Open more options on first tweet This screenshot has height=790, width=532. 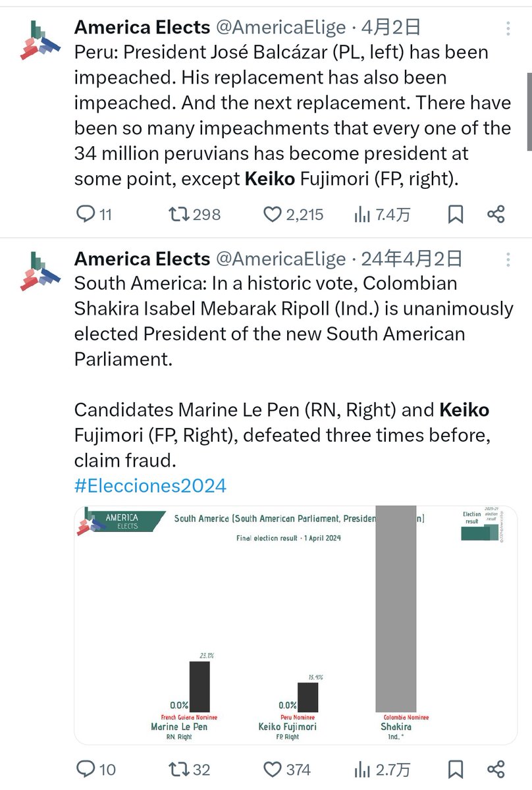click(x=508, y=29)
